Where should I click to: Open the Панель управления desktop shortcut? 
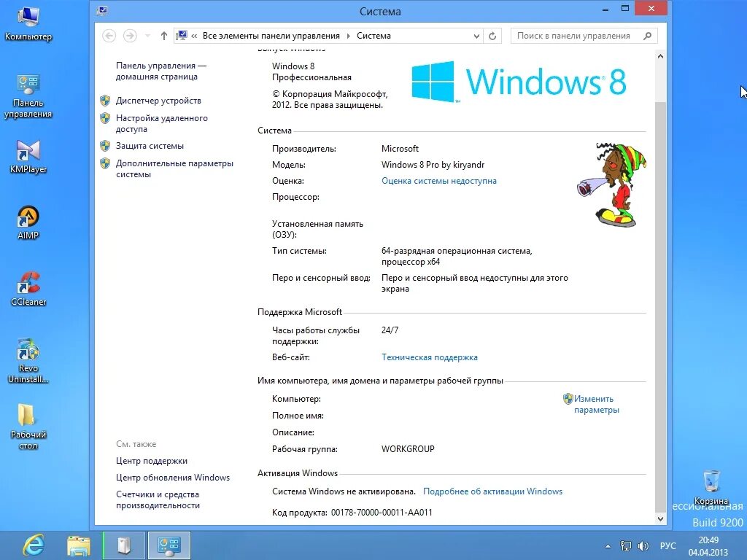pos(28,96)
